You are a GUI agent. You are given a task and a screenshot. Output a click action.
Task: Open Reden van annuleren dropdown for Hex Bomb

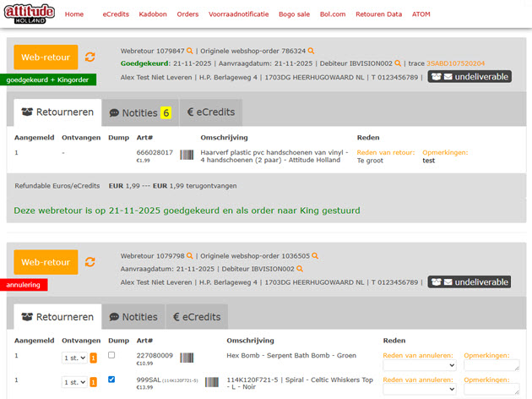pos(419,365)
